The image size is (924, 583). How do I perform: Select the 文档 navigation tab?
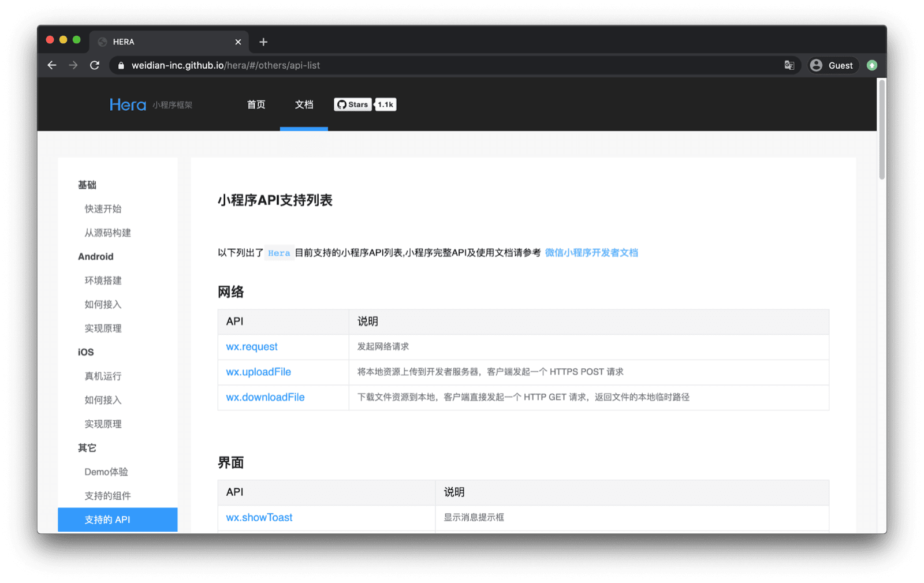pyautogui.click(x=303, y=104)
